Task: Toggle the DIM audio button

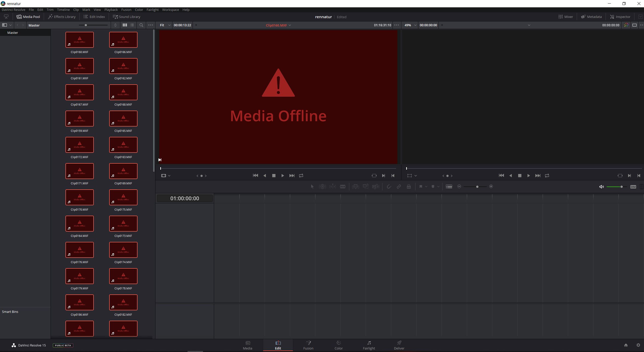Action: pyautogui.click(x=633, y=187)
